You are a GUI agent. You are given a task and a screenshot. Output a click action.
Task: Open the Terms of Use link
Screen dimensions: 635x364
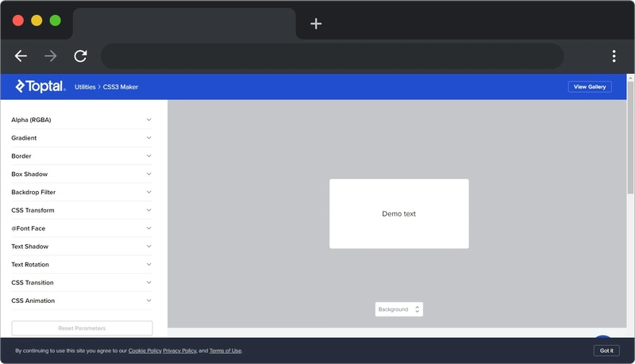(225, 351)
